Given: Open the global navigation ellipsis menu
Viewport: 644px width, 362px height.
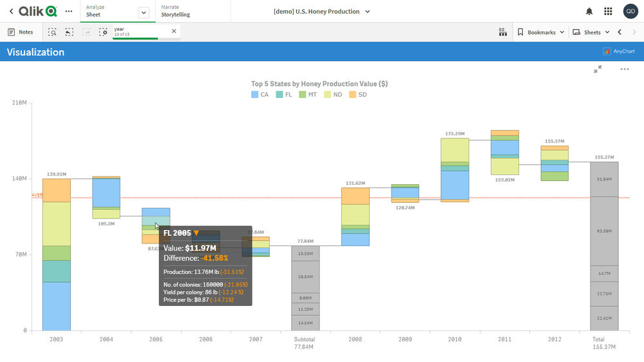Looking at the screenshot, I should (x=69, y=12).
